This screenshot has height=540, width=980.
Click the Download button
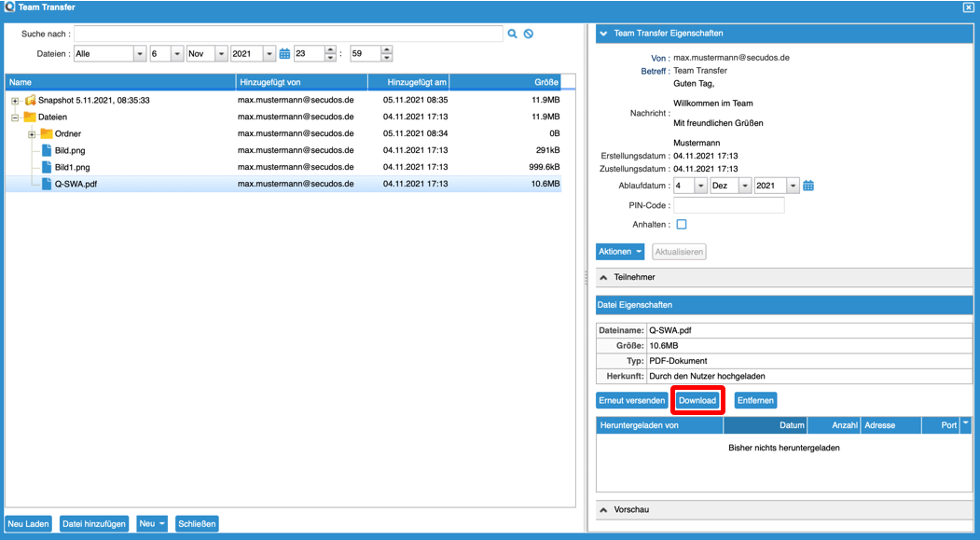697,400
